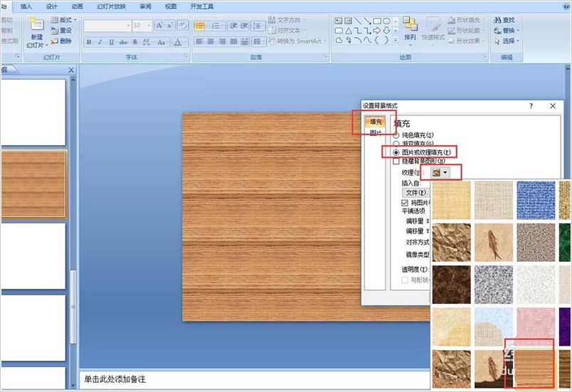Open the 动画 (Animations) ribbon tab
This screenshot has height=392, width=572.
point(77,6)
